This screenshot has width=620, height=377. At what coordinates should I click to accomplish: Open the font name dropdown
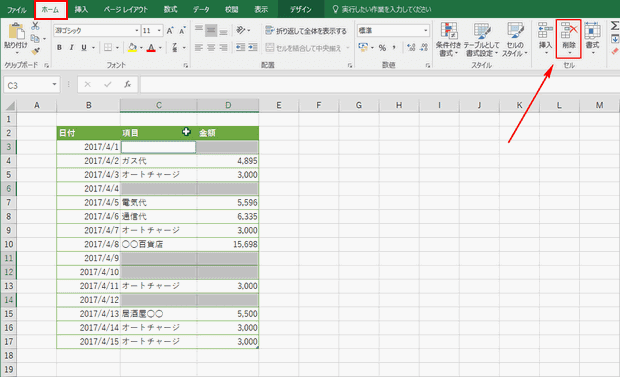pyautogui.click(x=137, y=30)
